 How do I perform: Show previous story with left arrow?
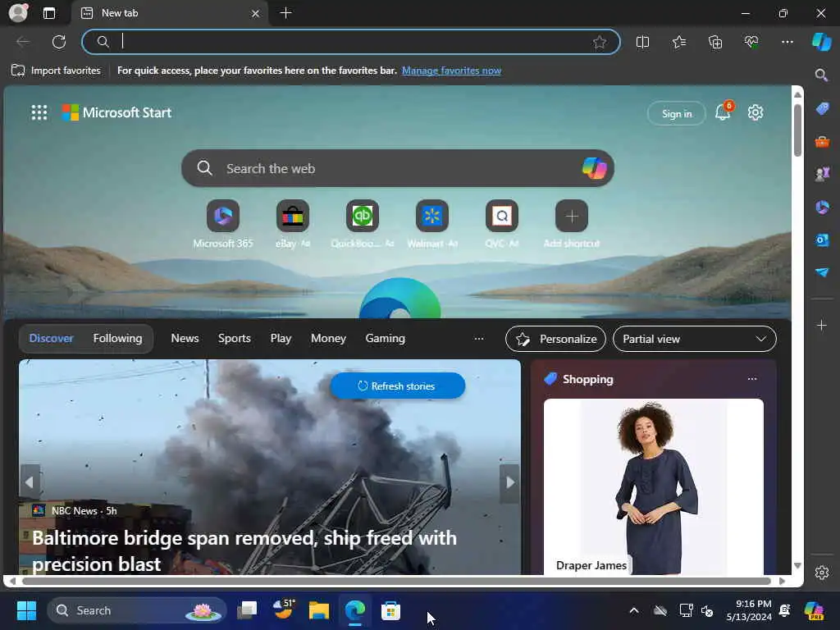point(30,482)
